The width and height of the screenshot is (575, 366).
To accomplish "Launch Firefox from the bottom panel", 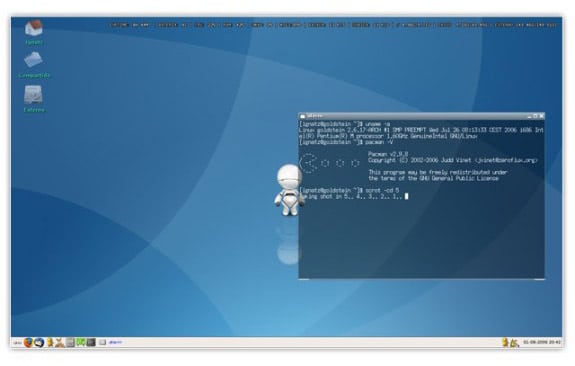I will (x=29, y=343).
